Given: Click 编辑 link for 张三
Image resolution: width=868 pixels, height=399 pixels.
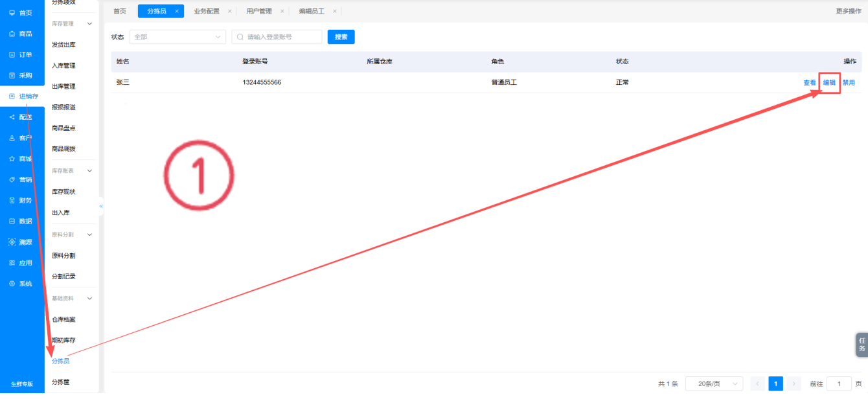Looking at the screenshot, I should click(x=829, y=82).
